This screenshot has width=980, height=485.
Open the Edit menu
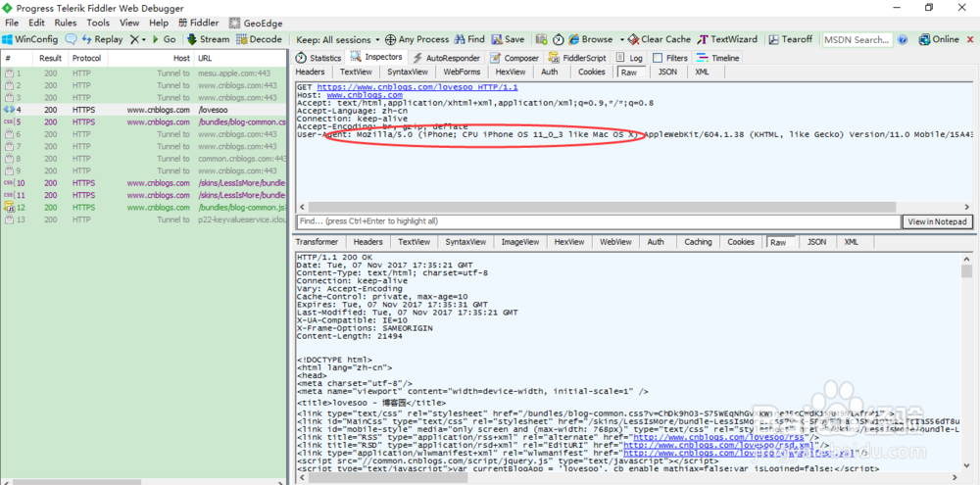coord(37,23)
